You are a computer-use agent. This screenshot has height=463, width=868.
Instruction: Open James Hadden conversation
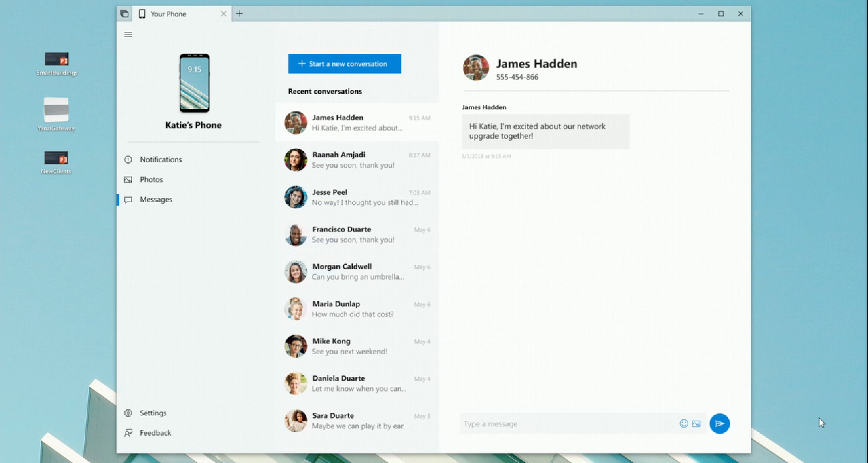356,122
